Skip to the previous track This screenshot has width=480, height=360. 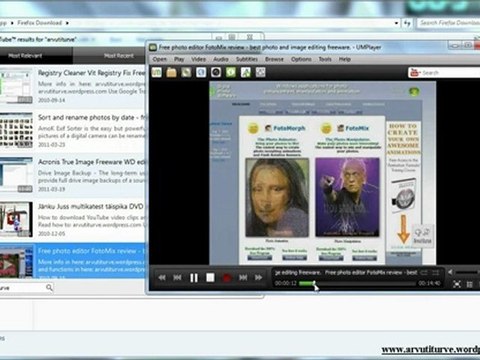click(177, 278)
